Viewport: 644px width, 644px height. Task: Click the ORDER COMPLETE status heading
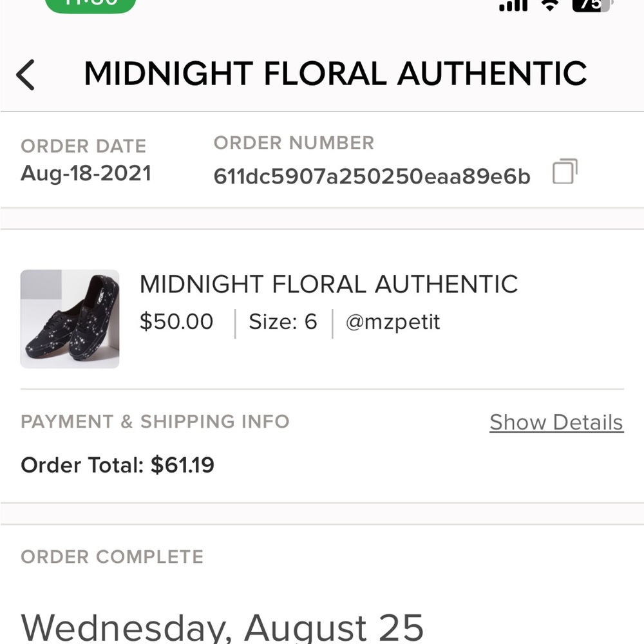click(x=112, y=556)
